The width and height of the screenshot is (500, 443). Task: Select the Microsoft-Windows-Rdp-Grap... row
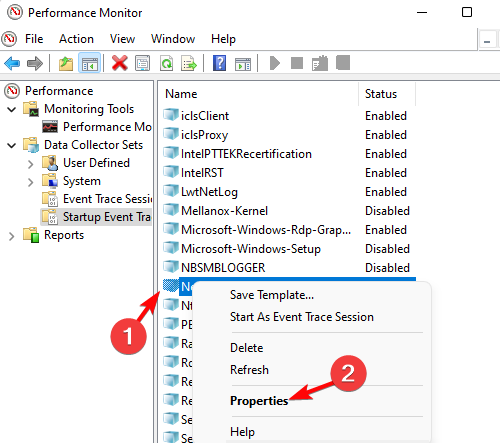click(266, 230)
